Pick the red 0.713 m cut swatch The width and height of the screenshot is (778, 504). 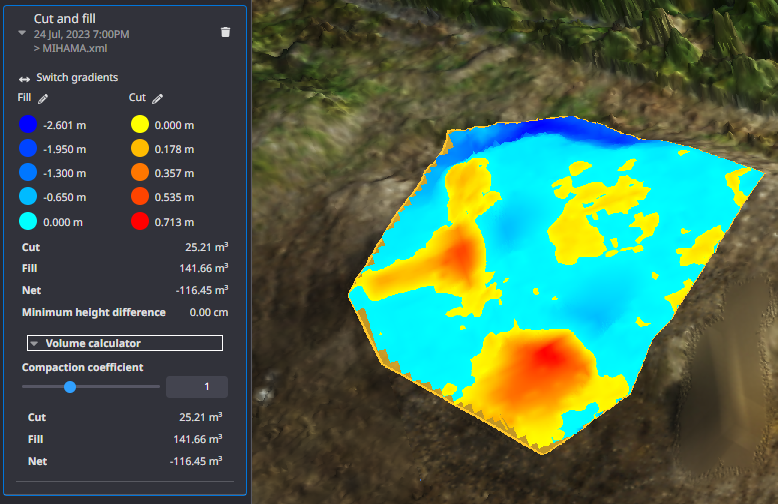(140, 221)
